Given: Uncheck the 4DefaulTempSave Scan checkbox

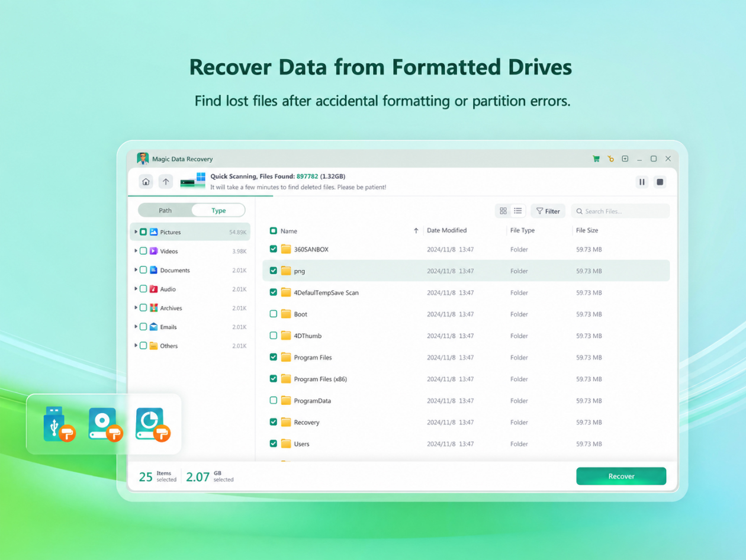Looking at the screenshot, I should (x=273, y=292).
